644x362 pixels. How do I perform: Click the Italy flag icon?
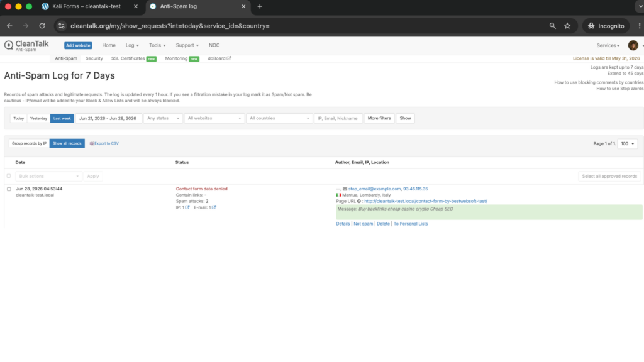pyautogui.click(x=338, y=195)
